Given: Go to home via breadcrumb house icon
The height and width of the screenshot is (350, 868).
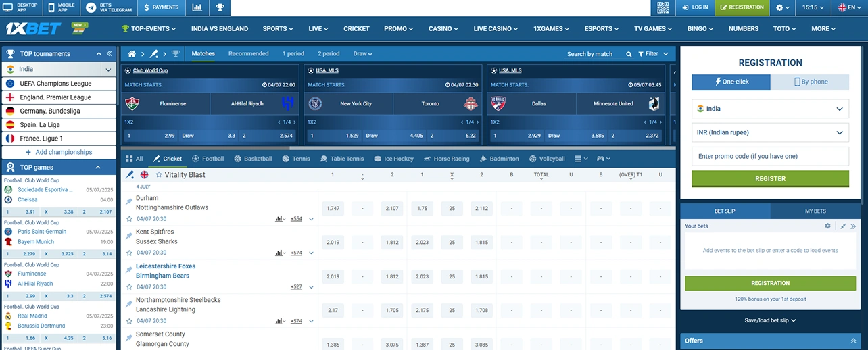Looking at the screenshot, I should coord(132,54).
